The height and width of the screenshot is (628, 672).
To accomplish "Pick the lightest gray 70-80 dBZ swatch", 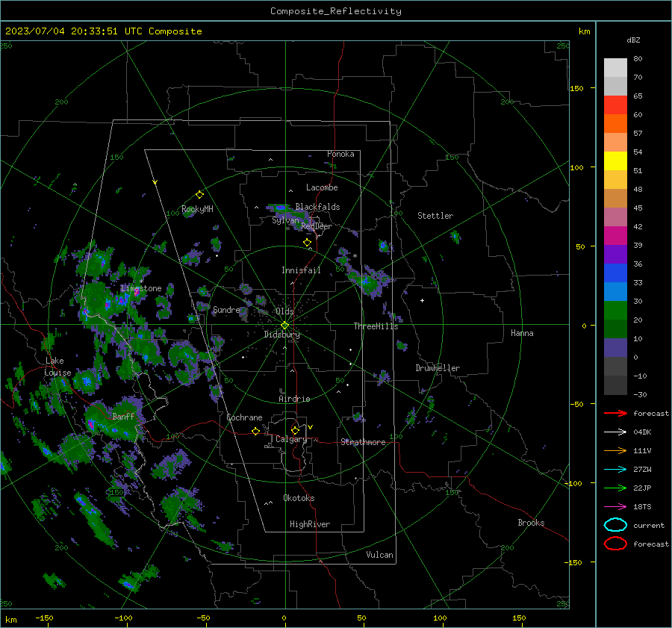I will [x=615, y=67].
